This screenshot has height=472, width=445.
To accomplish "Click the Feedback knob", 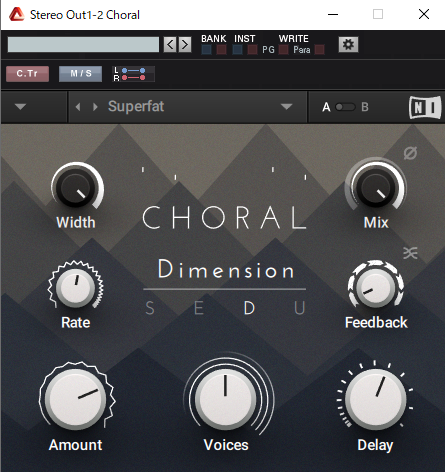I will pos(376,288).
